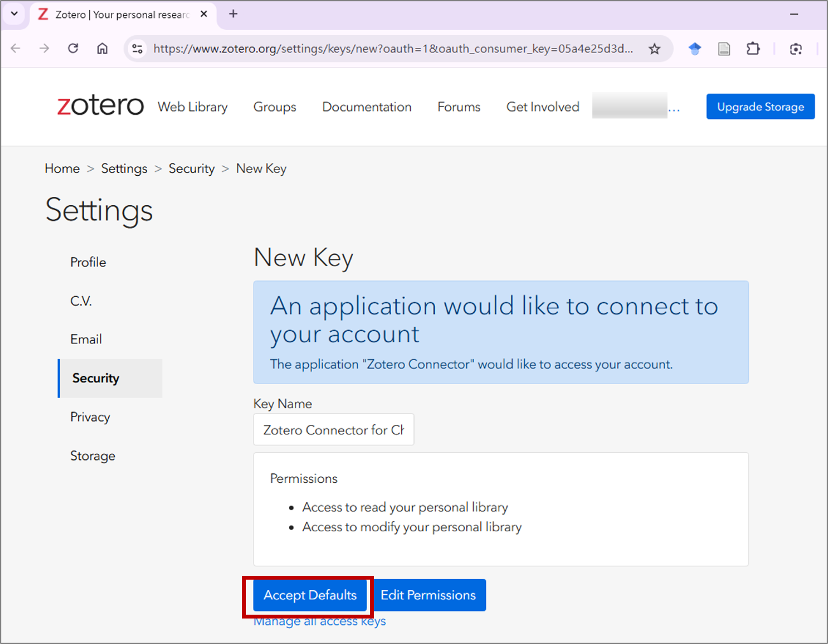This screenshot has width=828, height=644.
Task: Open the Extensions puzzle icon
Action: pyautogui.click(x=753, y=49)
